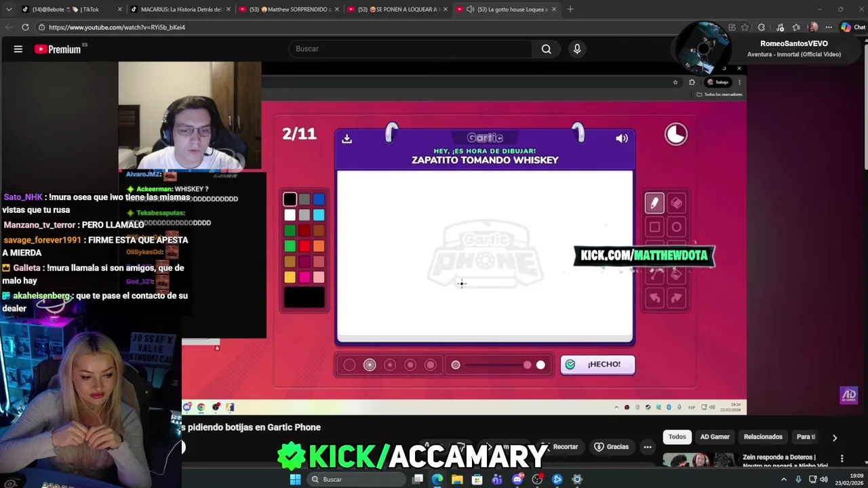This screenshot has width=868, height=488.
Task: Pick the blue color swatch
Action: pyautogui.click(x=319, y=199)
